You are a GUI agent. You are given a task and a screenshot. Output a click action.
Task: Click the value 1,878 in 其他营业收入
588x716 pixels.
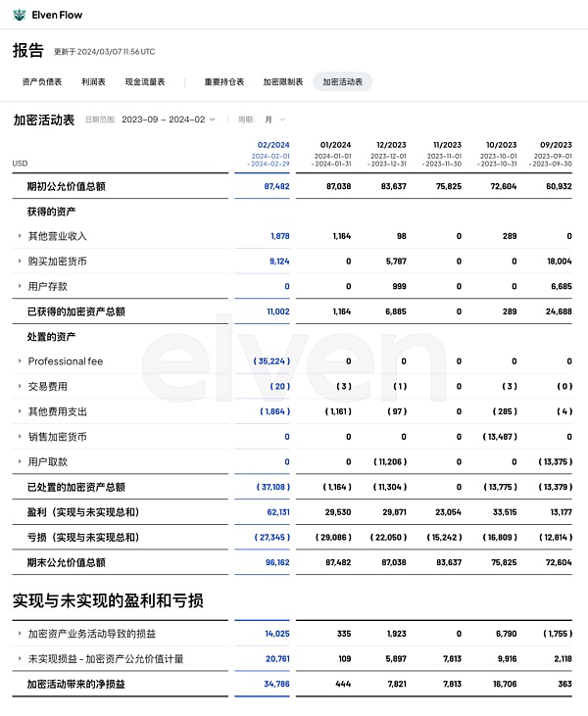280,236
